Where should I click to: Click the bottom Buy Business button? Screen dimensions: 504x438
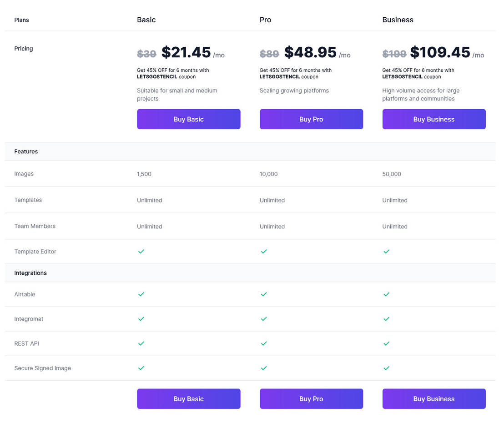[433, 398]
